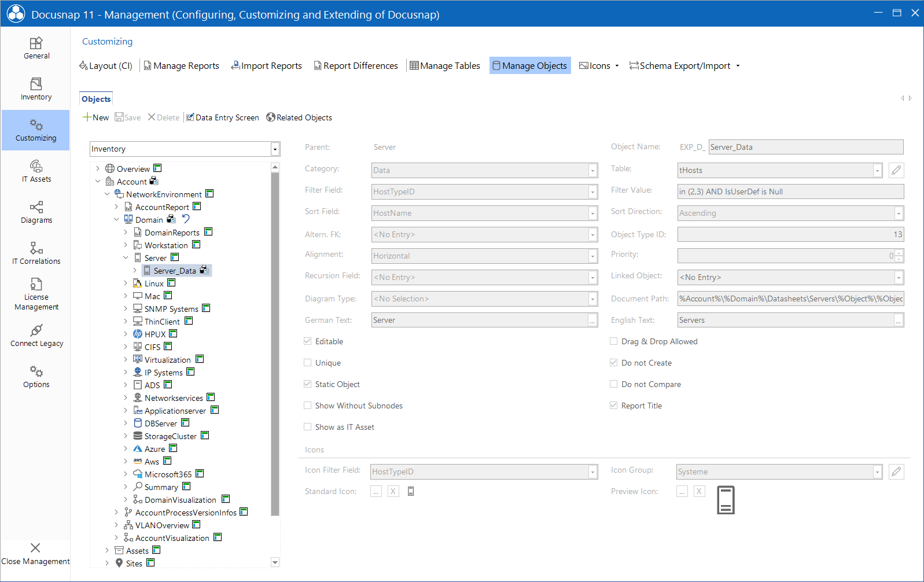Click the Standard Icon browse ellipsis button

[x=376, y=491]
